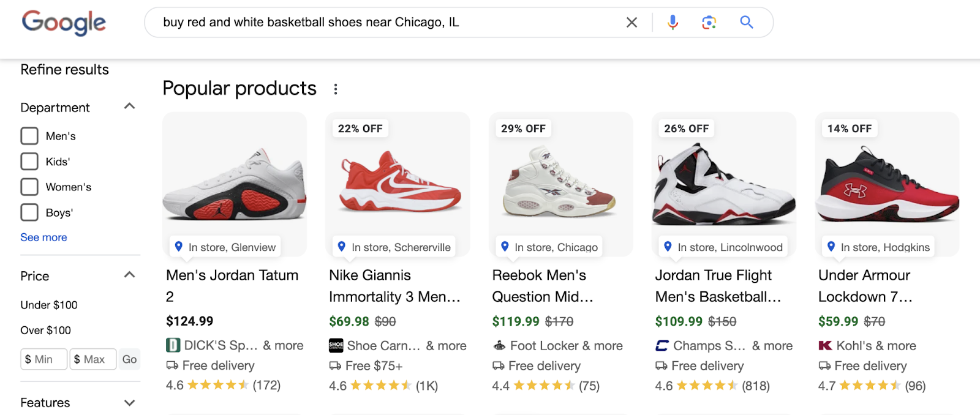
Task: Expand the Features section
Action: tap(129, 402)
